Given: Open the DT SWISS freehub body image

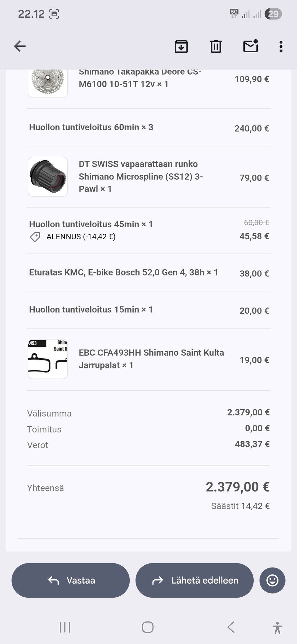Looking at the screenshot, I should point(48,176).
